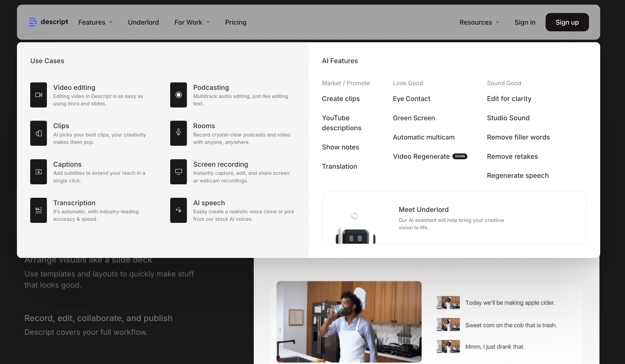Click the Podcasting record icon
625x364 pixels.
tap(178, 95)
